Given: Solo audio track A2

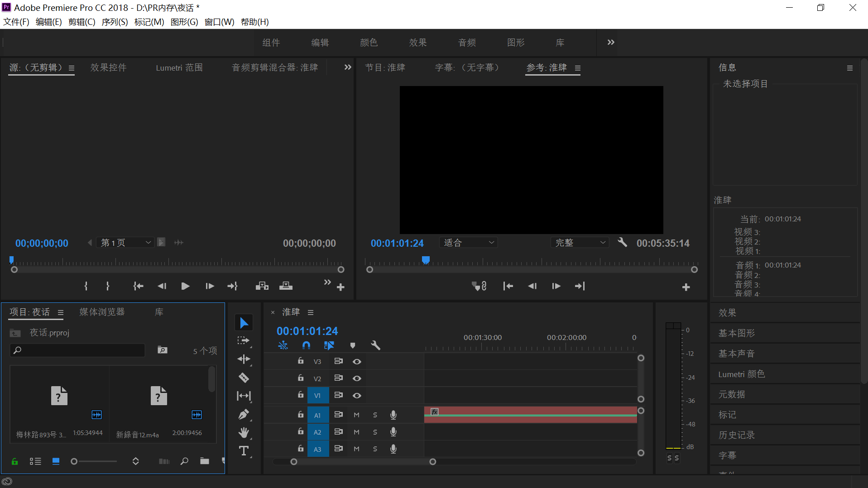Looking at the screenshot, I should [375, 432].
